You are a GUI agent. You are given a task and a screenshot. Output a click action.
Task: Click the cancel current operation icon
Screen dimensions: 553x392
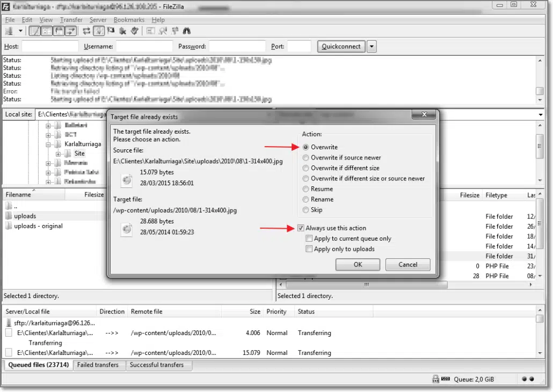(111, 31)
